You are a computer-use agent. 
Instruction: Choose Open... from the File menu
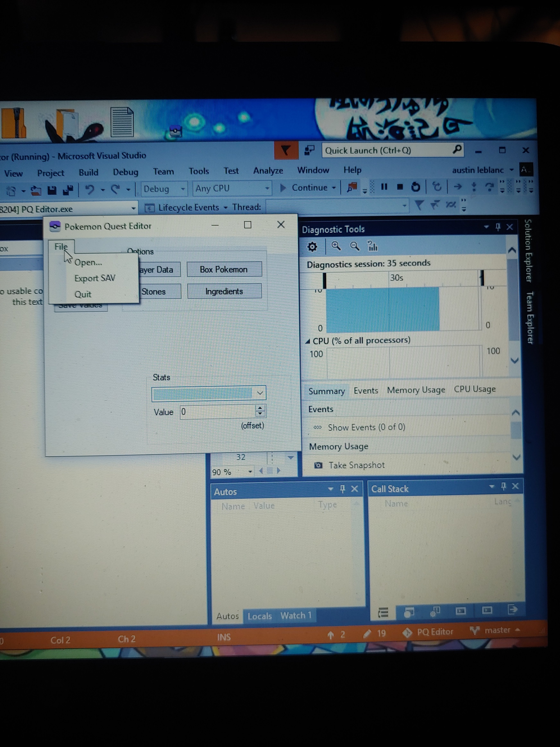pyautogui.click(x=88, y=262)
